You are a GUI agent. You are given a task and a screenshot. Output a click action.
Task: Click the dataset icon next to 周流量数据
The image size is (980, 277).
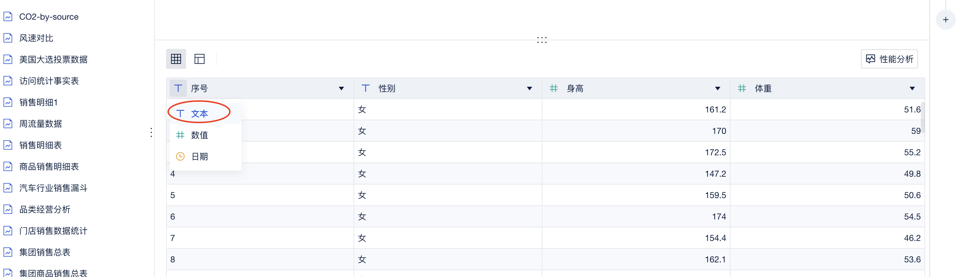(8, 124)
